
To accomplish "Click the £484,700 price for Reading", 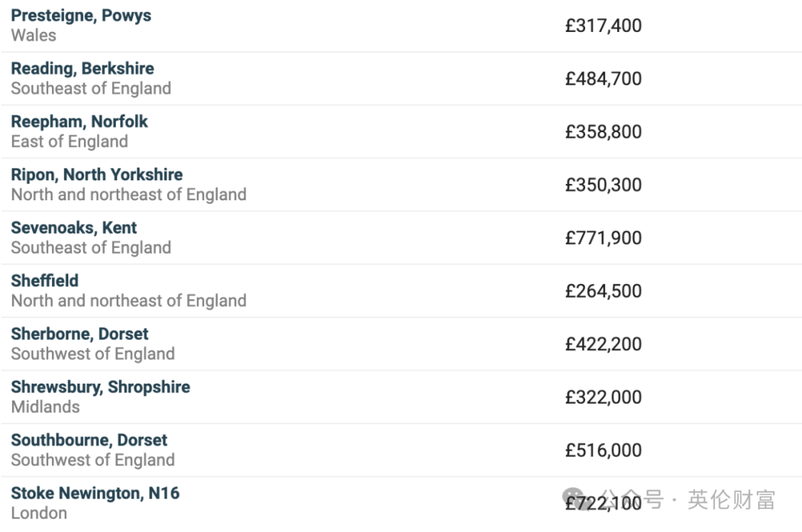I will click(x=603, y=79).
